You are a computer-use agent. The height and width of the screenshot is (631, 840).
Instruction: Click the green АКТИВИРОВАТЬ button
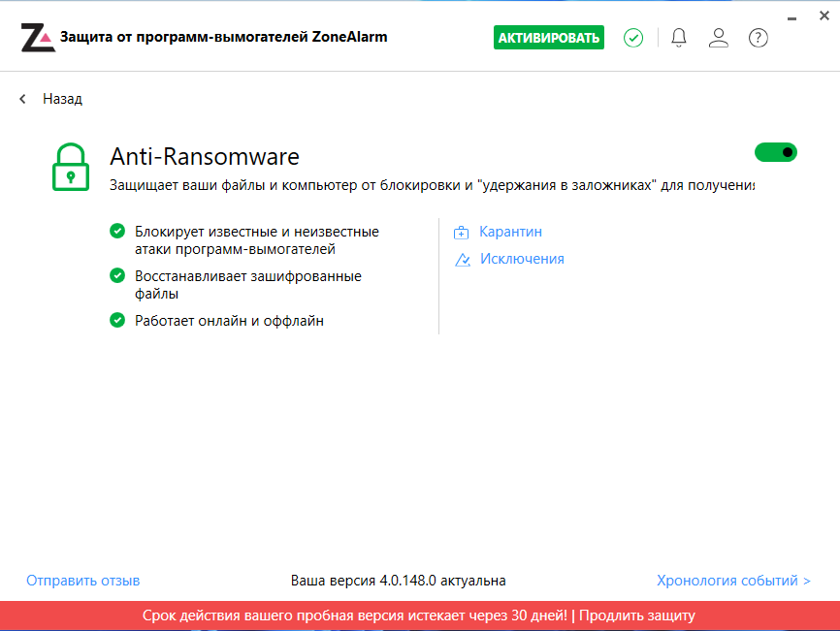[x=549, y=38]
